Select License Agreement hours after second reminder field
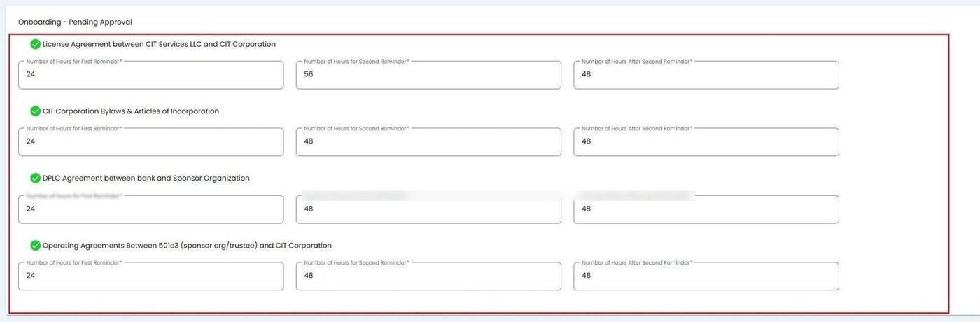 pyautogui.click(x=706, y=75)
